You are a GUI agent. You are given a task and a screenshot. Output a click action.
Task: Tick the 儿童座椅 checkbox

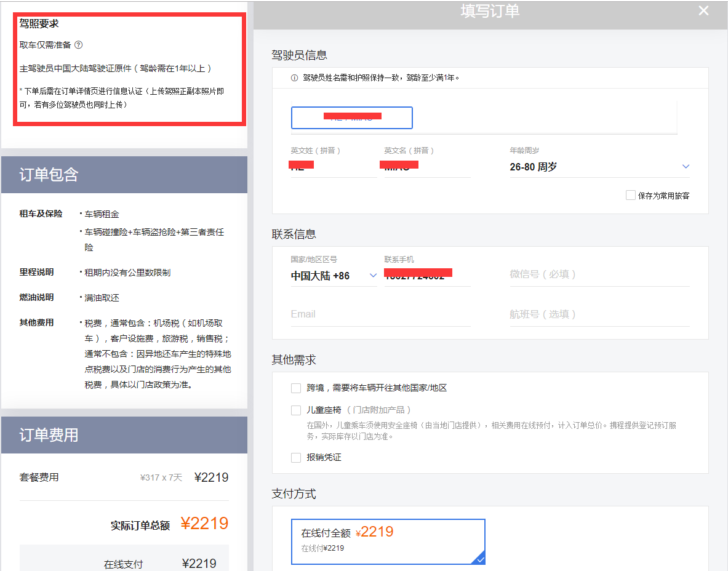coord(296,410)
